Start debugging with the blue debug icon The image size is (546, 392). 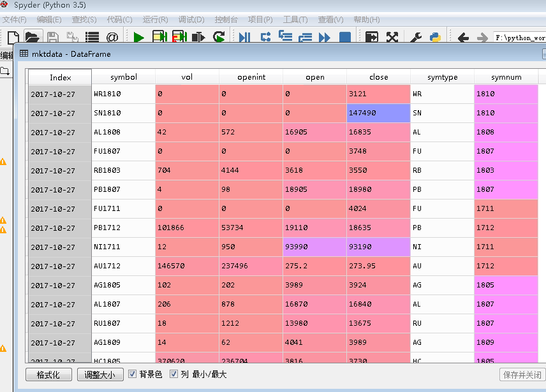coord(244,37)
